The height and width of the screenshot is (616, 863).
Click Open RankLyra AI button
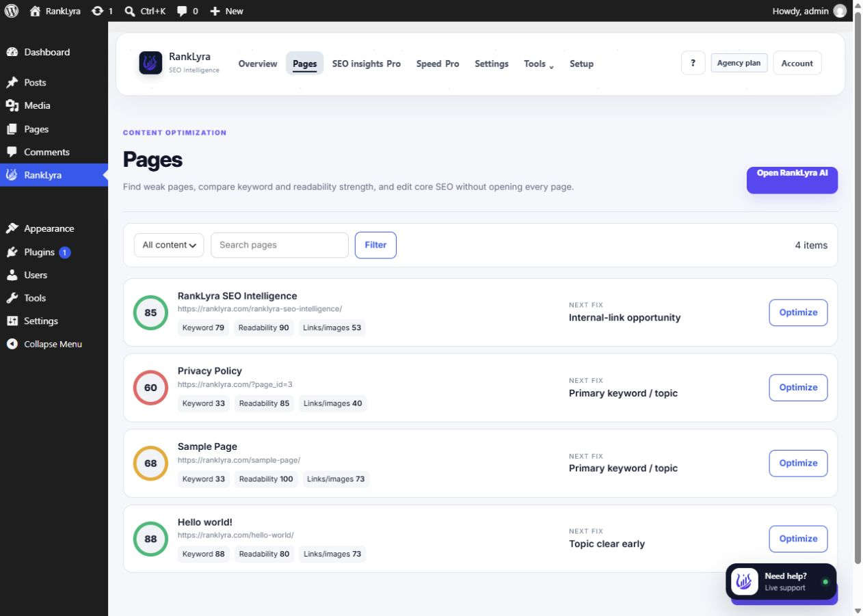[792, 180]
